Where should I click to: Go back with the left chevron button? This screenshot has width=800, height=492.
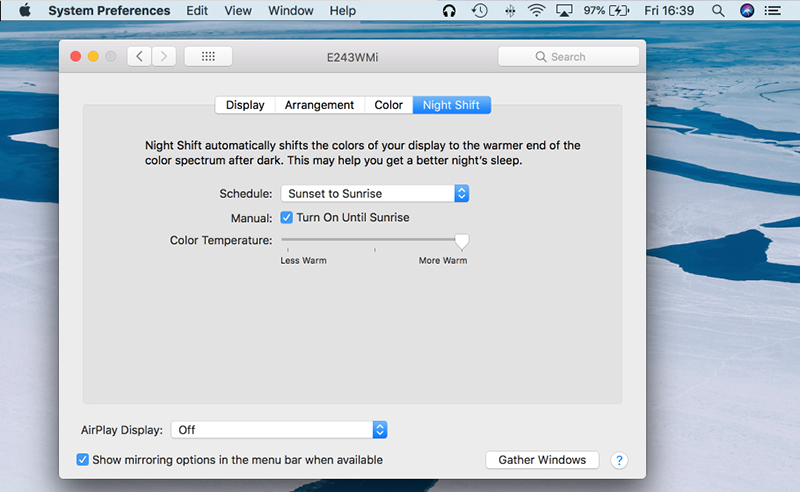[139, 56]
